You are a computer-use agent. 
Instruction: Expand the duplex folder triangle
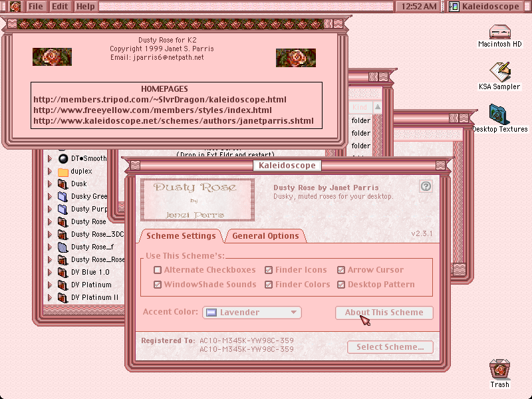click(50, 172)
